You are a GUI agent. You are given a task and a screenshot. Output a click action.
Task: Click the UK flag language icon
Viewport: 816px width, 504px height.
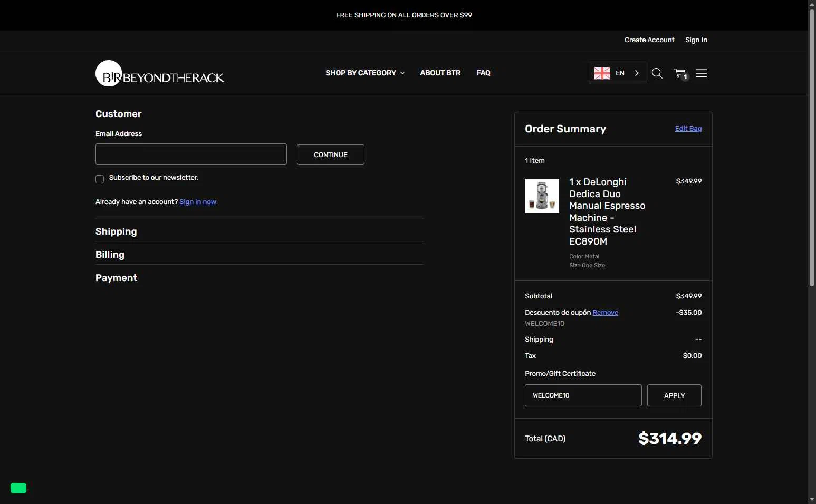click(602, 73)
